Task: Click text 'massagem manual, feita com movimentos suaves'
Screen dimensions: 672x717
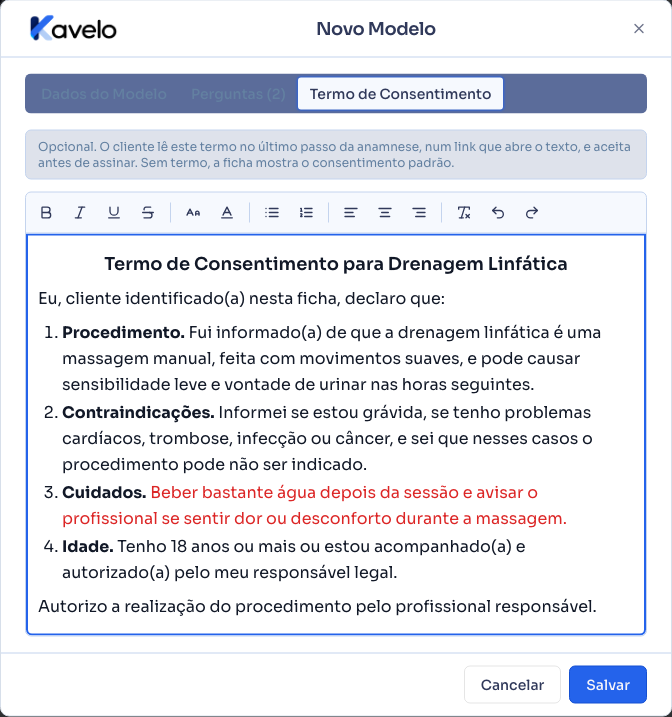Action: click(262, 358)
